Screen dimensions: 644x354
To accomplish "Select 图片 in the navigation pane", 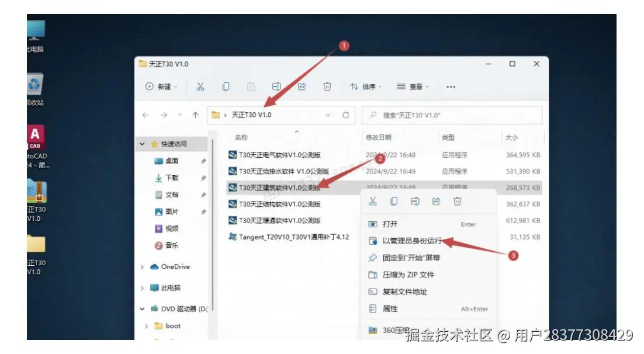I will 172,211.
